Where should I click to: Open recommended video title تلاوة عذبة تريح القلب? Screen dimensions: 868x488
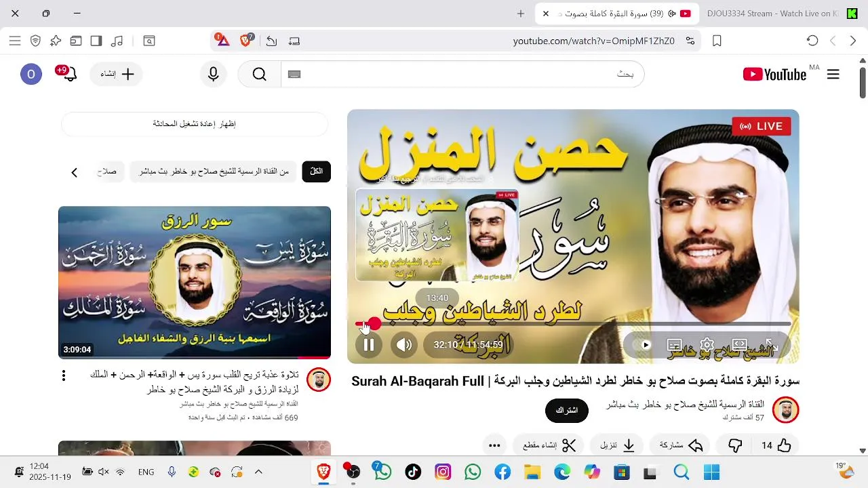[194, 382]
